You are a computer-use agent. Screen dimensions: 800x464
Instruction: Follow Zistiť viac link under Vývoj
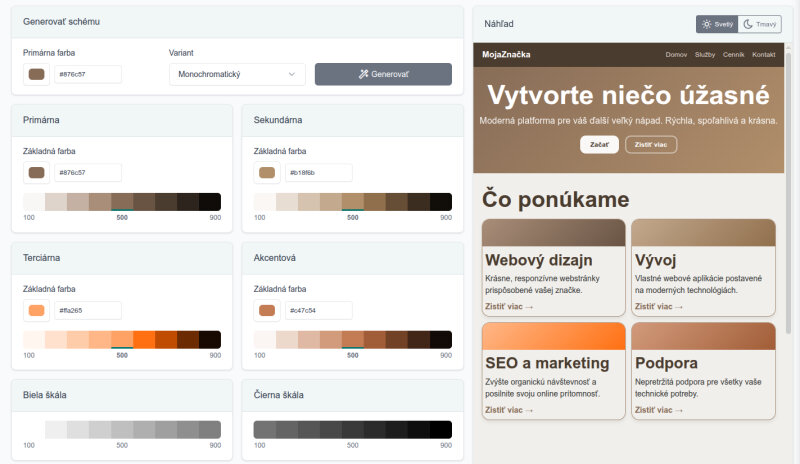(658, 307)
